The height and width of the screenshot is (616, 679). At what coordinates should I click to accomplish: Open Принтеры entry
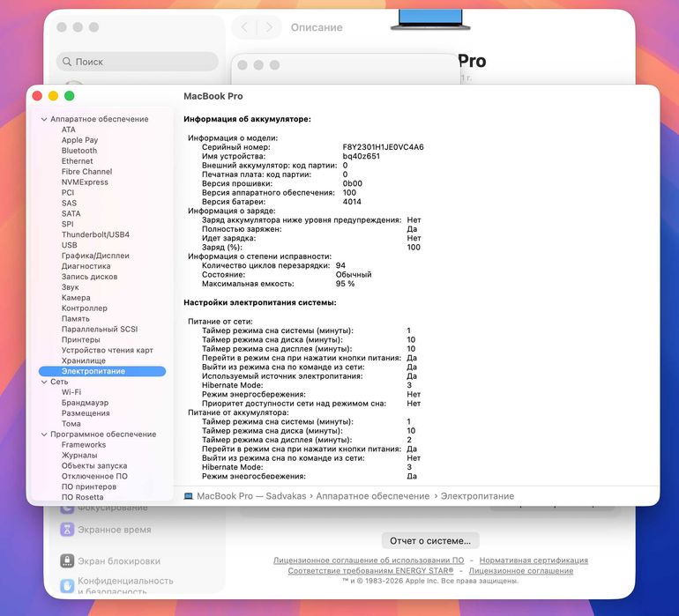80,340
